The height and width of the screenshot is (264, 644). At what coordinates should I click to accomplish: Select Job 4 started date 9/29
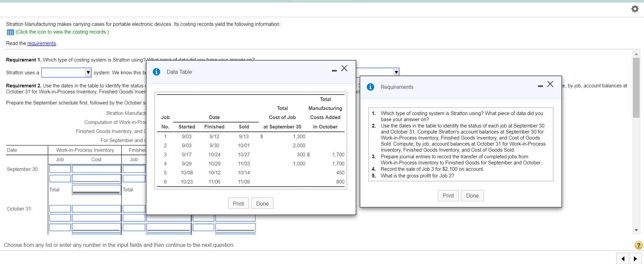(186, 164)
